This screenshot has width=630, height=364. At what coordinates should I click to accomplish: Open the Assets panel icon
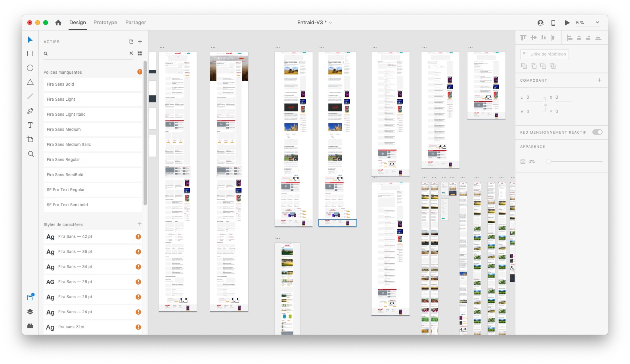click(x=30, y=297)
